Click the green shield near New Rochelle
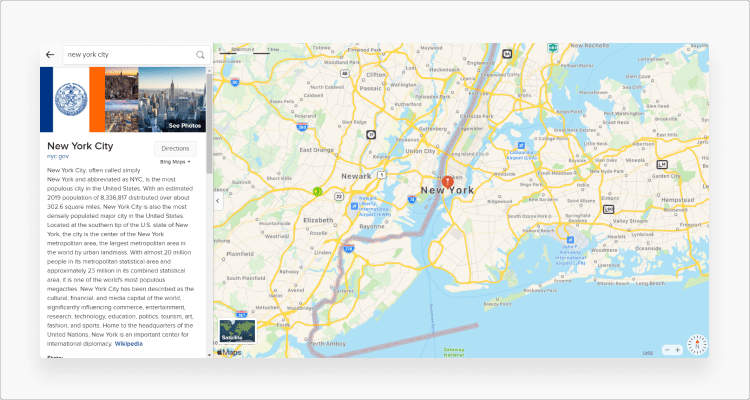 coord(552,47)
